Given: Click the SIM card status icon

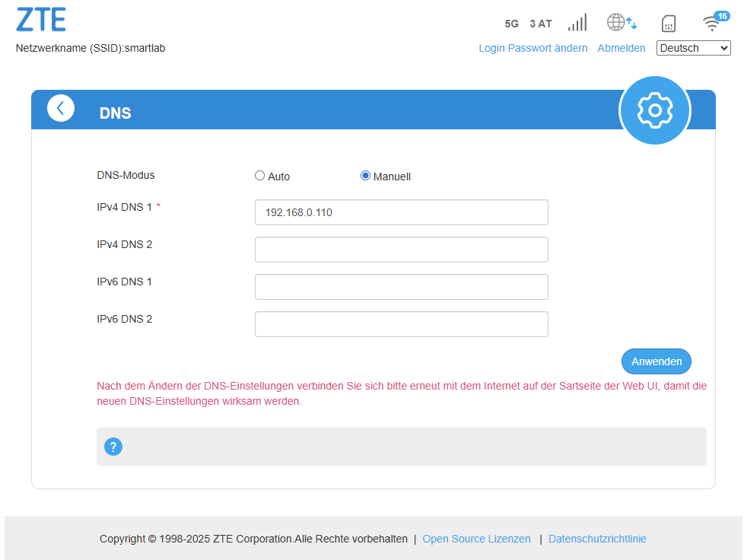Looking at the screenshot, I should click(x=669, y=24).
